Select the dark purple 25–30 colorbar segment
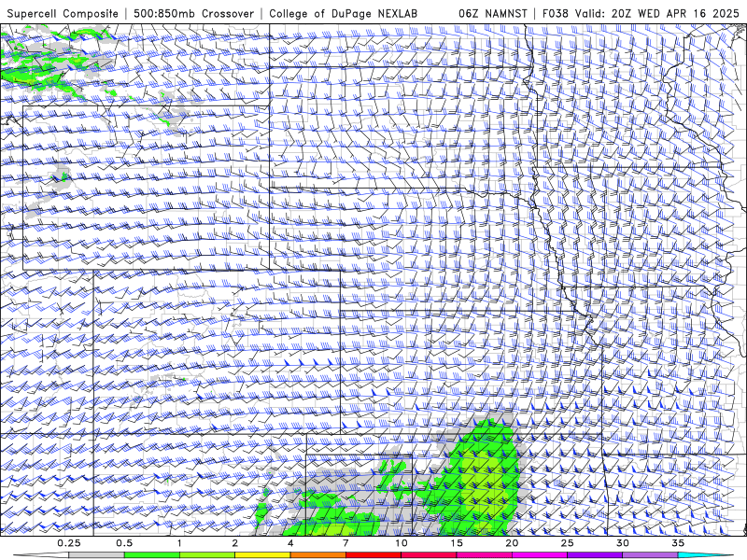The image size is (747, 560). click(595, 555)
